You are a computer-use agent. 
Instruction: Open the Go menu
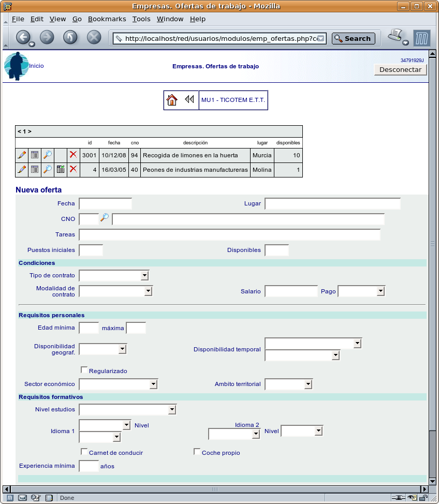(77, 19)
